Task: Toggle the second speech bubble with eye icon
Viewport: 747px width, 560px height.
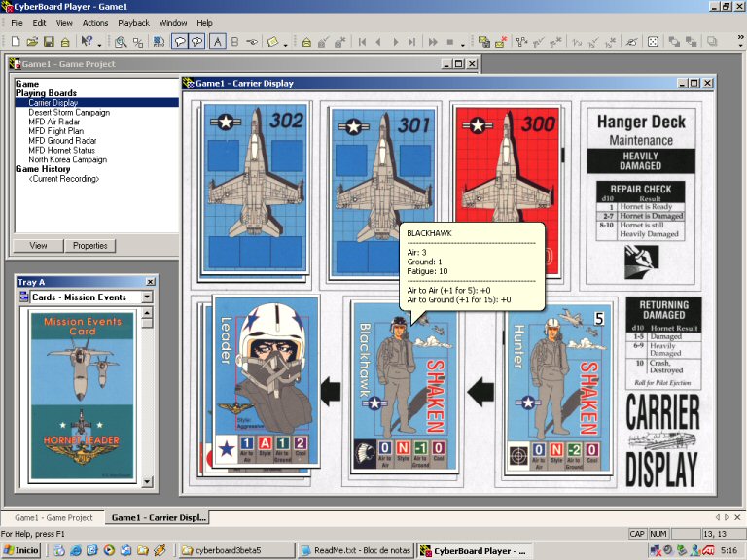Action: tap(196, 42)
